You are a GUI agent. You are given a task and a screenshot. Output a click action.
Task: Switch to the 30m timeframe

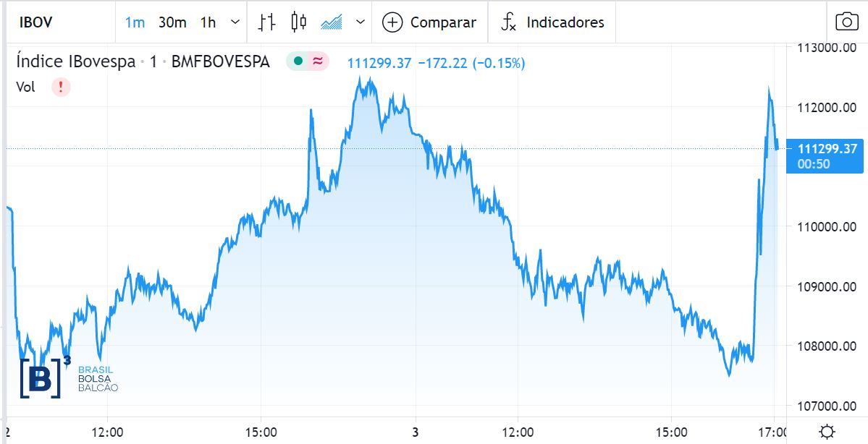tap(172, 22)
